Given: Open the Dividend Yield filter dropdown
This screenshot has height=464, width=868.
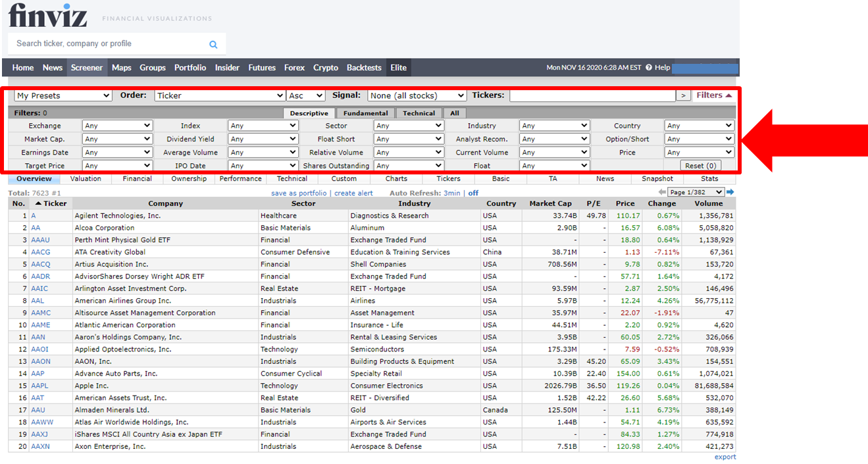Looking at the screenshot, I should coord(263,139).
